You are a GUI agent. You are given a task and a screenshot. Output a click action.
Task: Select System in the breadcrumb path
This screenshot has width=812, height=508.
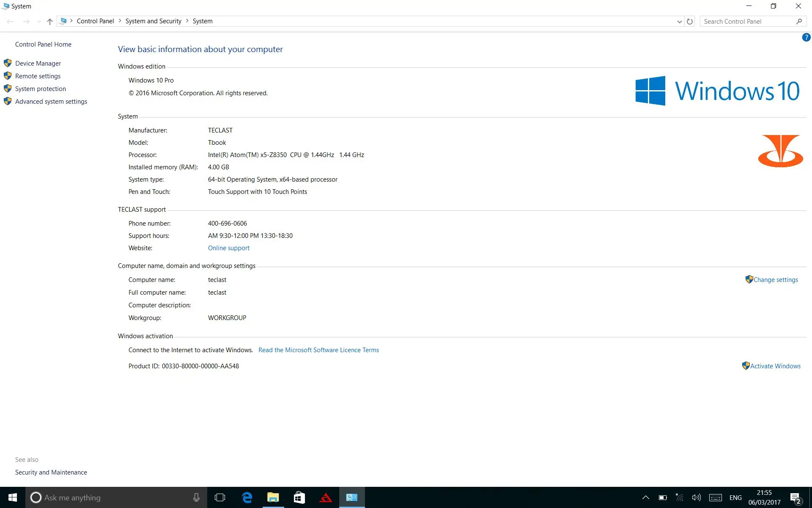click(x=203, y=21)
